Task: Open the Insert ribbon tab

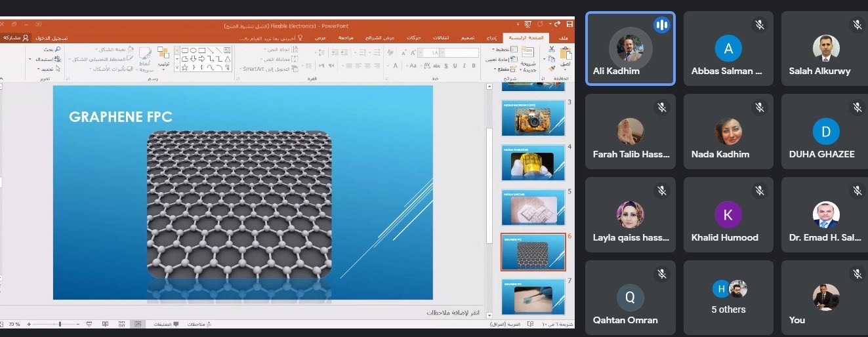Action: 492,38
